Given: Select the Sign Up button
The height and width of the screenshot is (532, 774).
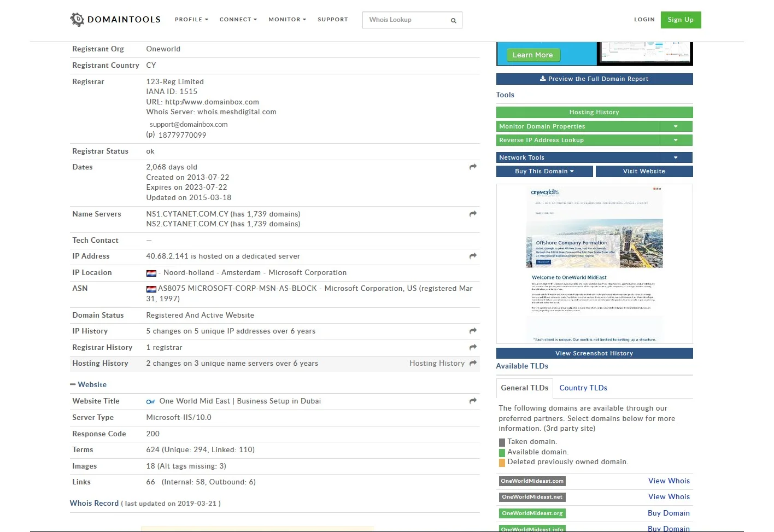Looking at the screenshot, I should pyautogui.click(x=681, y=20).
